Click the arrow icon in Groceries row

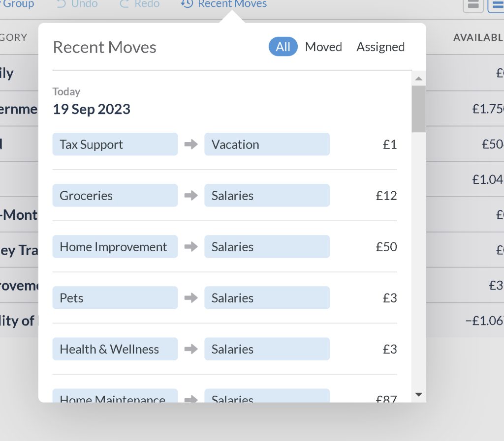click(191, 196)
